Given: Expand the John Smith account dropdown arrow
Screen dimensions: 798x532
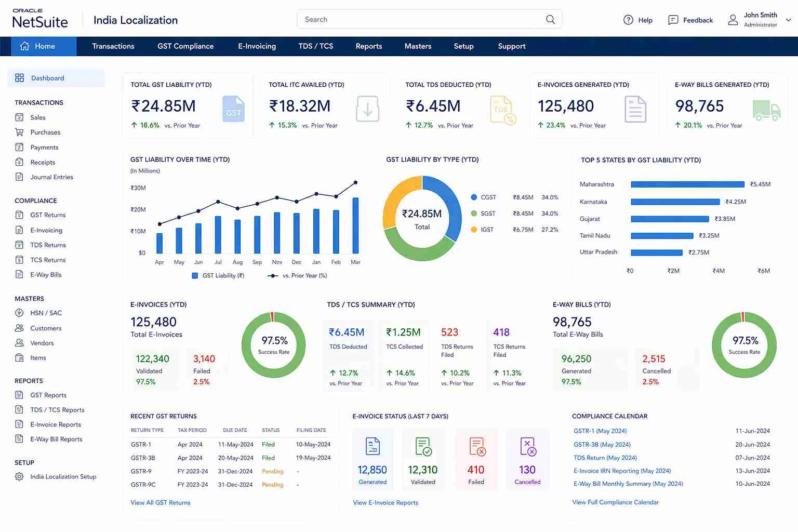Looking at the screenshot, I should coord(788,20).
